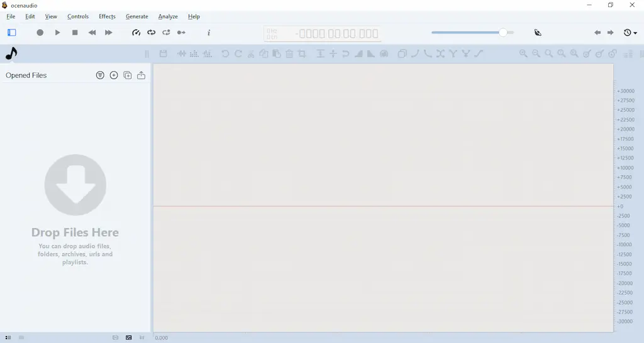Click the Play button

[57, 33]
